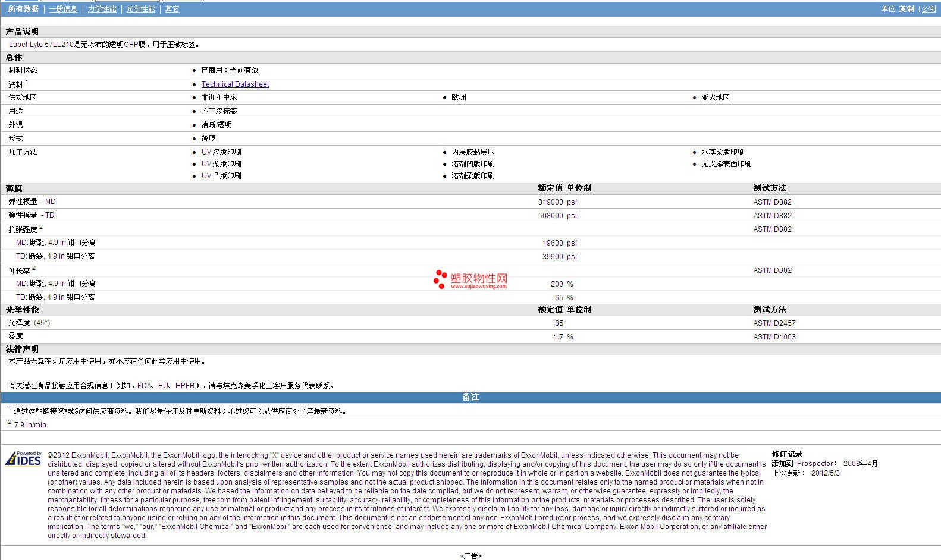Click 已商用：当前有效 value
Screen dimensions: 941x560
point(230,70)
